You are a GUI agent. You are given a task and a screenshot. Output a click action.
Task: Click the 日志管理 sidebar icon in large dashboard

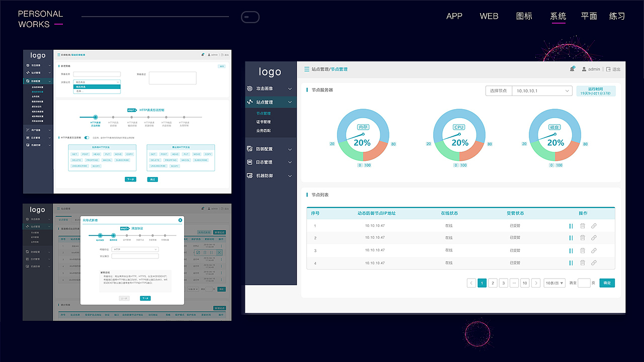(x=250, y=162)
